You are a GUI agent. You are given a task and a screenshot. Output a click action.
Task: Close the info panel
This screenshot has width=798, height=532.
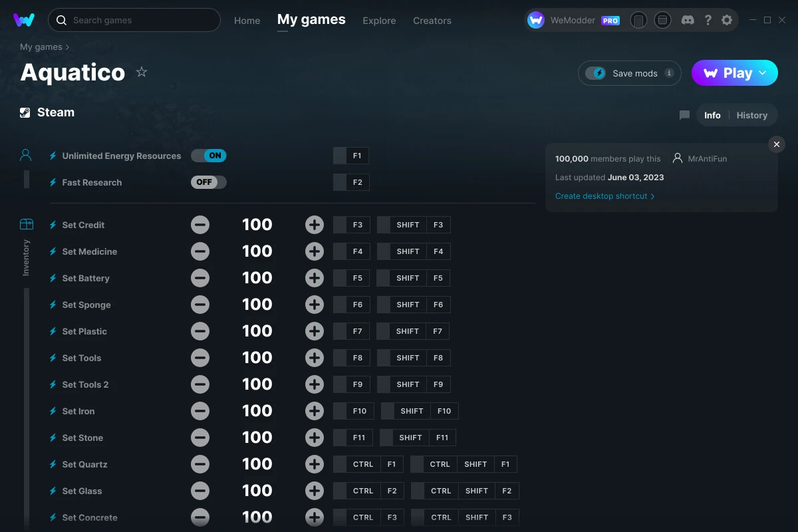[776, 144]
